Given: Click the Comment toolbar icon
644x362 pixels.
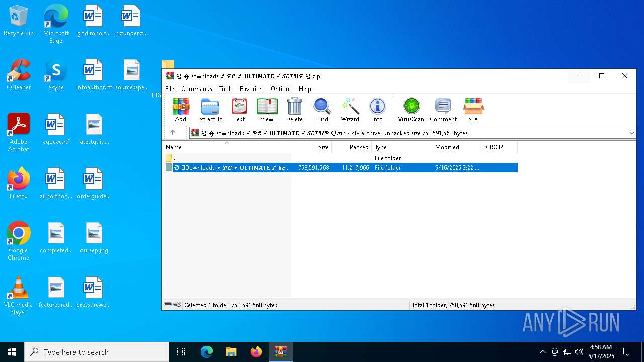Looking at the screenshot, I should click(x=443, y=110).
